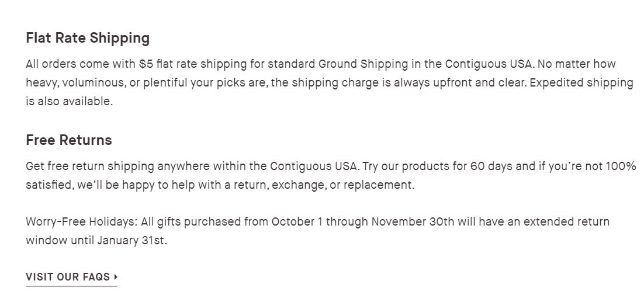Click 'Contiguous USA' in the Free Returns paragraph
Image resolution: width=644 pixels, height=291 pixels.
tap(314, 166)
